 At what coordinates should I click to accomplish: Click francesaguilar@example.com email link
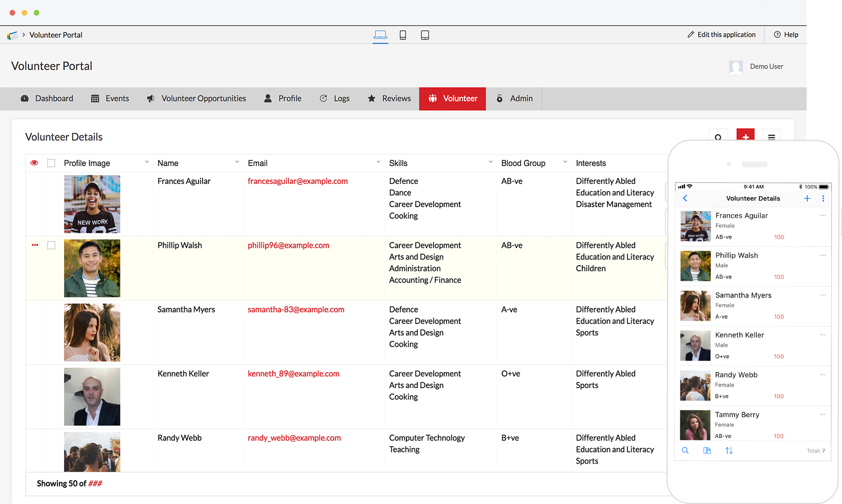point(297,181)
